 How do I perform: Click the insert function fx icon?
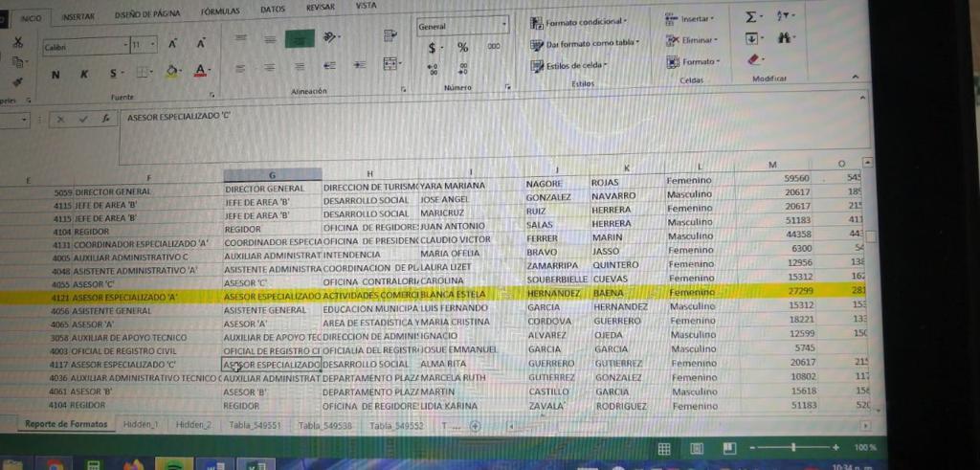coord(105,119)
